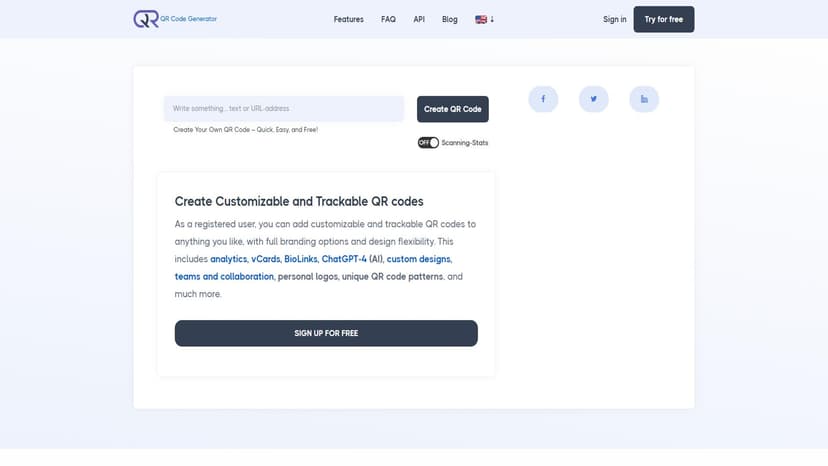Click the QR Code Generator logo
828x466 pixels.
pyautogui.click(x=175, y=19)
